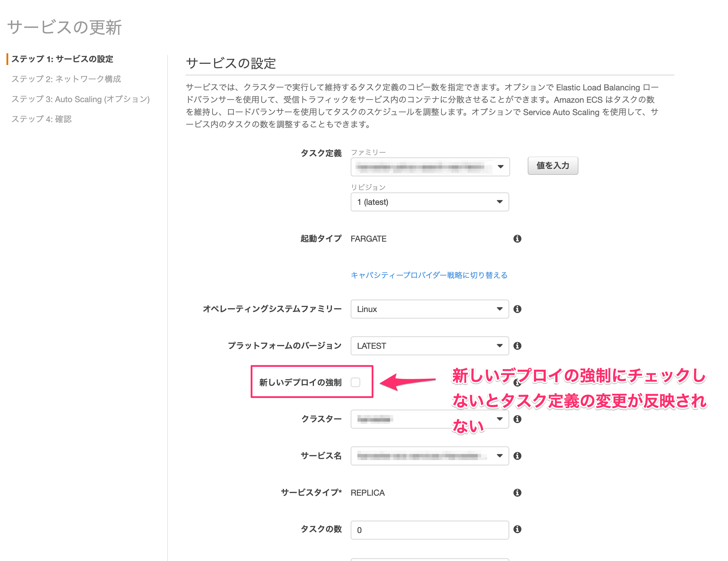The height and width of the screenshot is (561, 728).
Task: Click the タスク定義 field label
Action: pyautogui.click(x=321, y=153)
